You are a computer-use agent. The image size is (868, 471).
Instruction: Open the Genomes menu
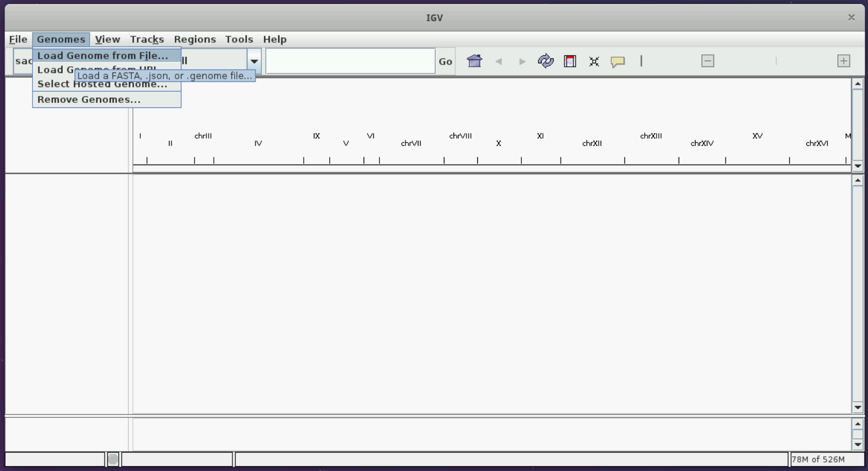61,39
